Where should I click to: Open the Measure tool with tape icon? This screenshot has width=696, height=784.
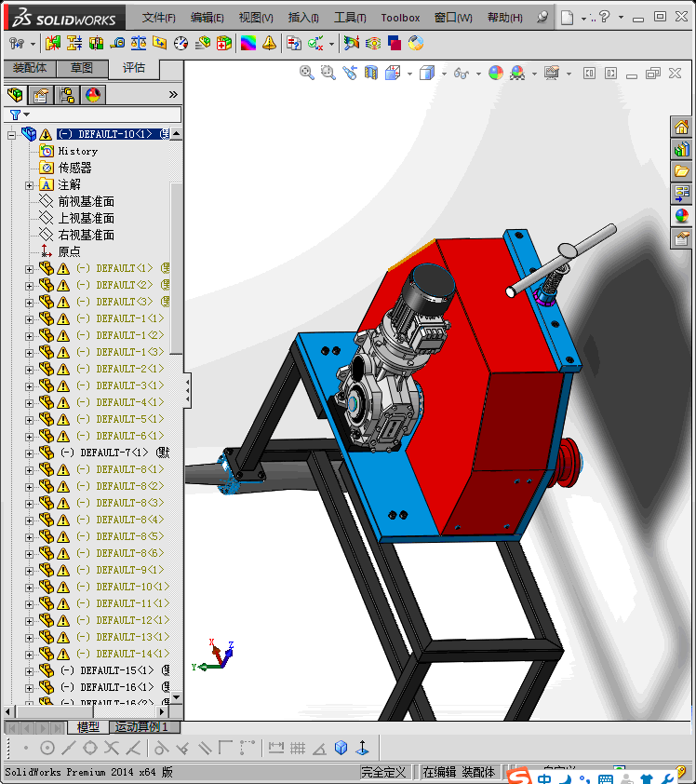(117, 44)
